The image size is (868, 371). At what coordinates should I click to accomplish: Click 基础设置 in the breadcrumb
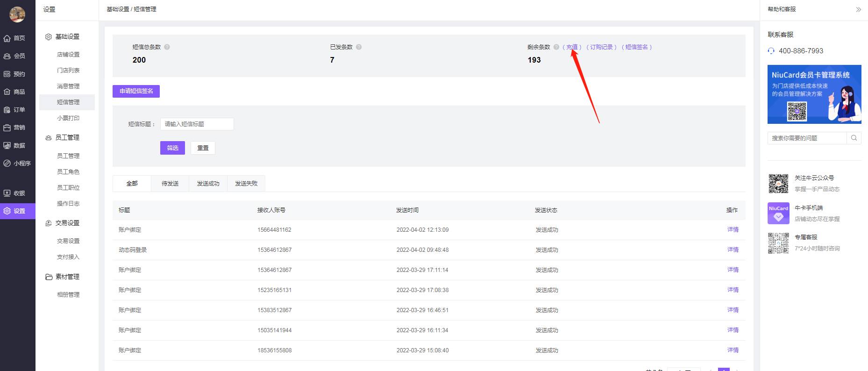click(118, 9)
